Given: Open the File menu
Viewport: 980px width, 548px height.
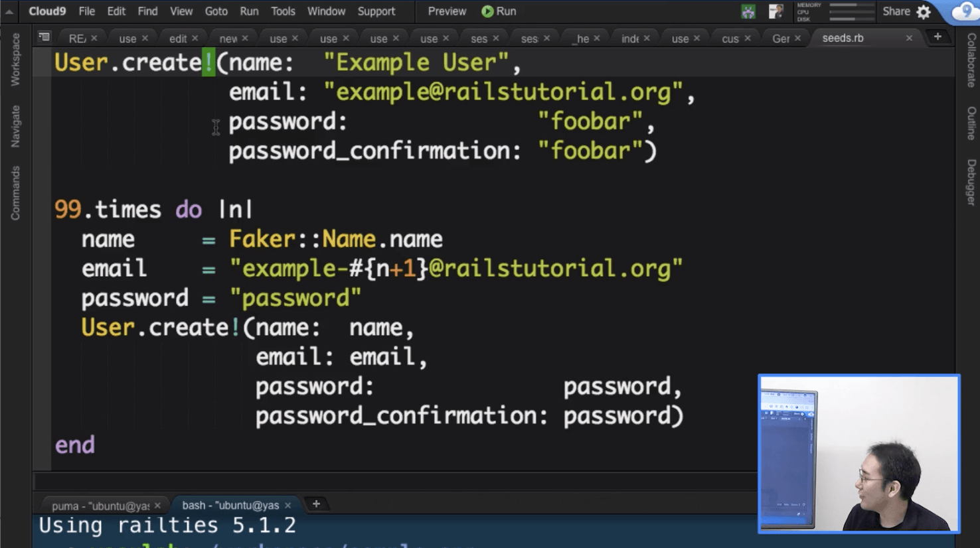Looking at the screenshot, I should coord(86,11).
